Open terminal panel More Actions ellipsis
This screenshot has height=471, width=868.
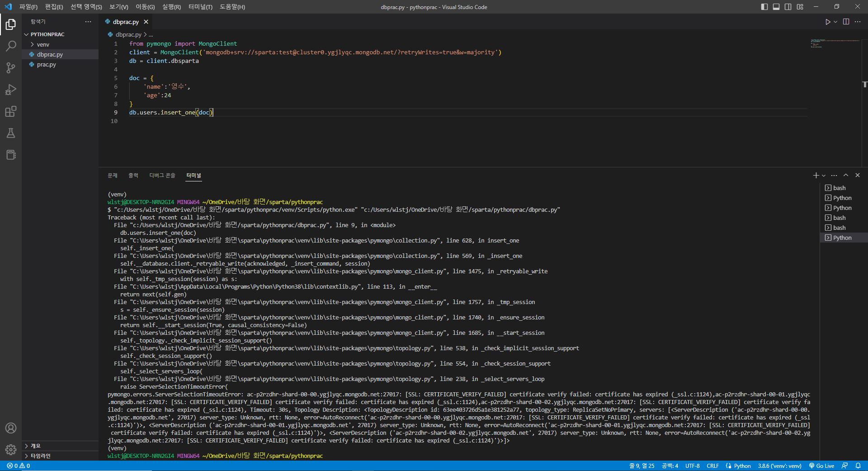click(834, 175)
